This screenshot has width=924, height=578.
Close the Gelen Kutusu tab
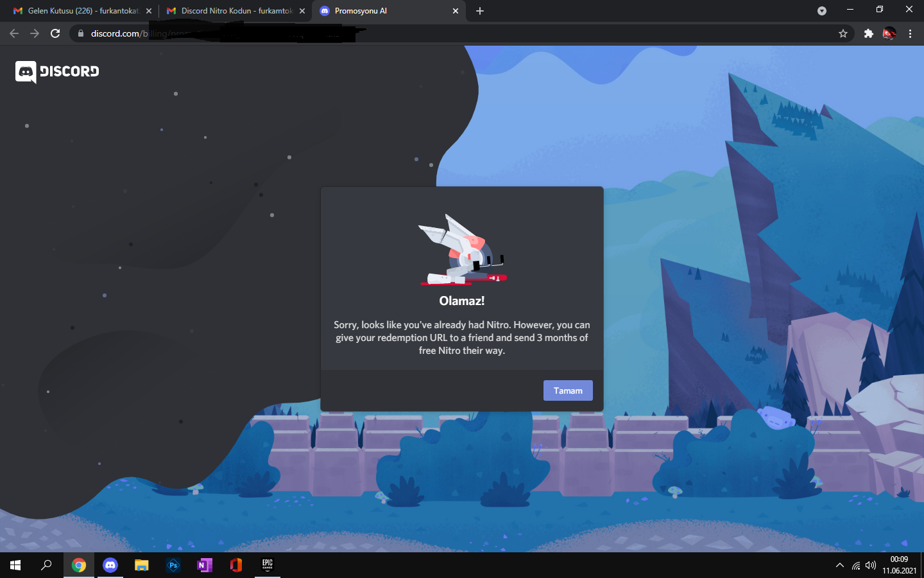[149, 11]
